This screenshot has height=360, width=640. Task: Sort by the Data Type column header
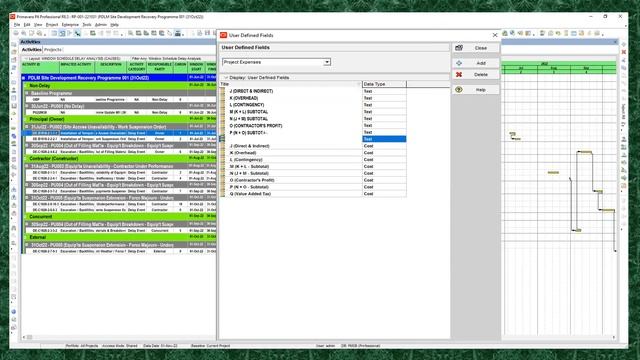click(x=384, y=84)
